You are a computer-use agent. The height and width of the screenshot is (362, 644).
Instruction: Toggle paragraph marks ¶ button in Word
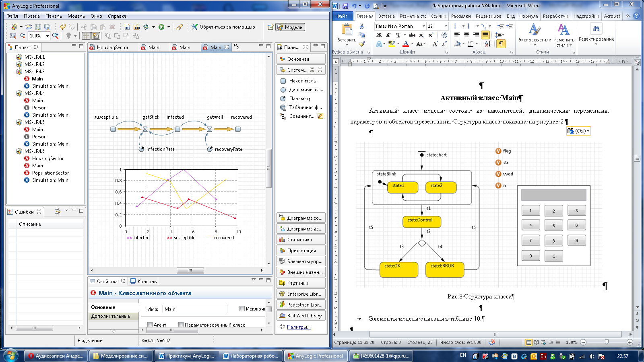point(501,44)
